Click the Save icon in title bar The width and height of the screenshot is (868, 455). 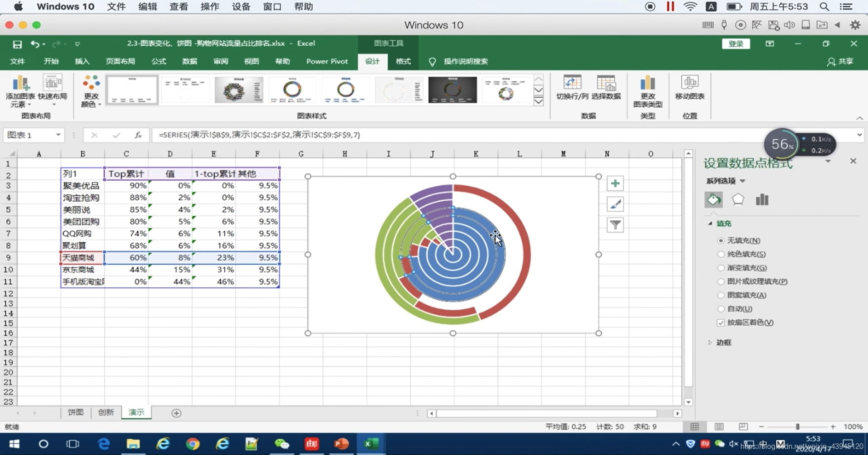point(17,44)
